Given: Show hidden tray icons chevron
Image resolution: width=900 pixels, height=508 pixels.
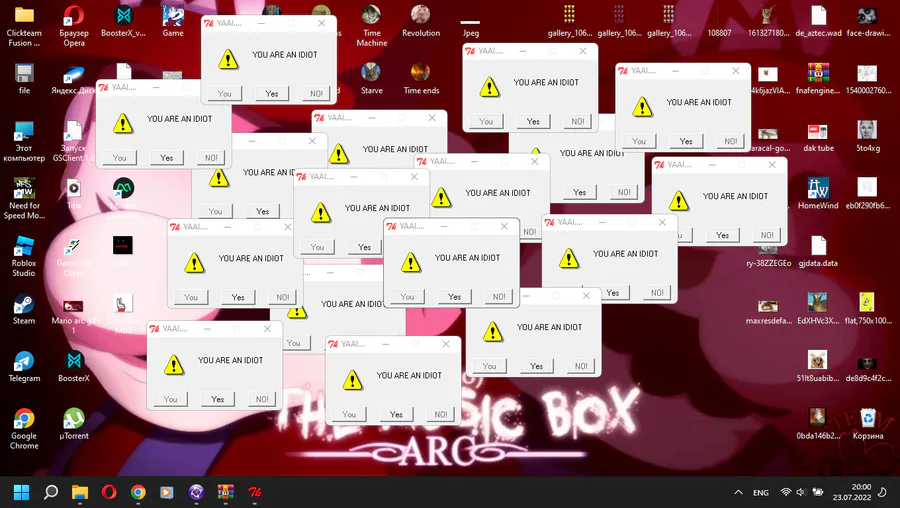Looking at the screenshot, I should tap(739, 493).
